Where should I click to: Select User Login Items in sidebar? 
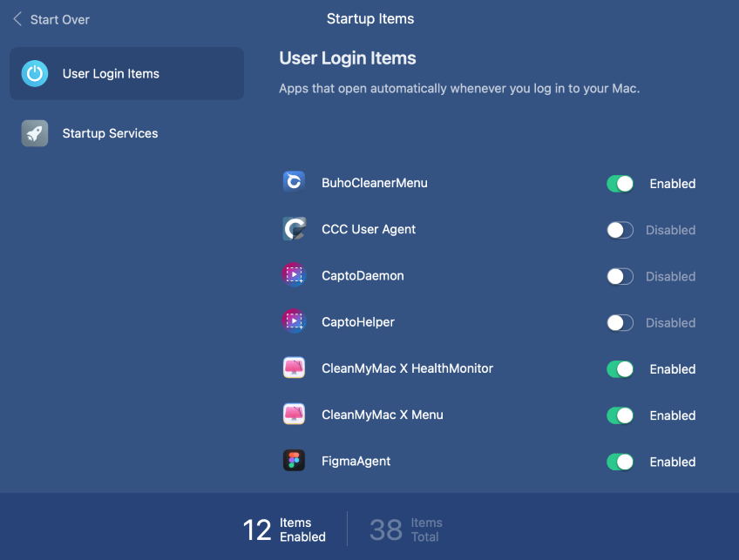pos(126,73)
